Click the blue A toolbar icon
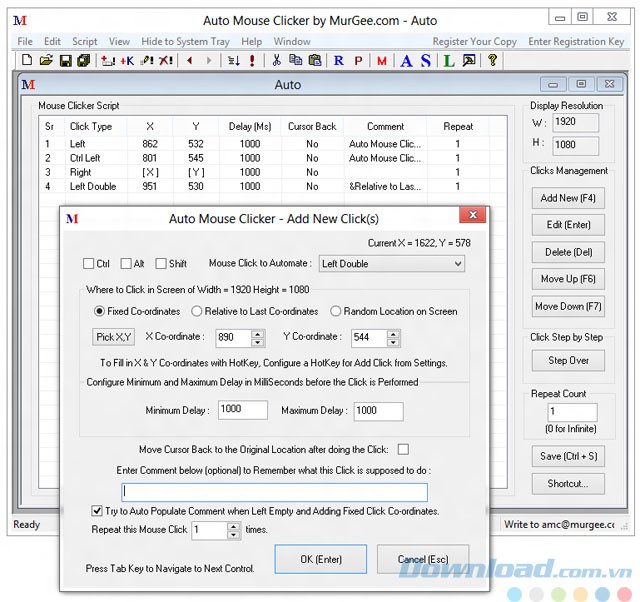 point(406,61)
